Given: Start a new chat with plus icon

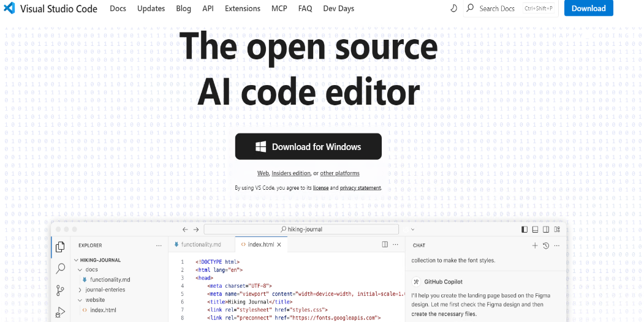Looking at the screenshot, I should [x=535, y=245].
